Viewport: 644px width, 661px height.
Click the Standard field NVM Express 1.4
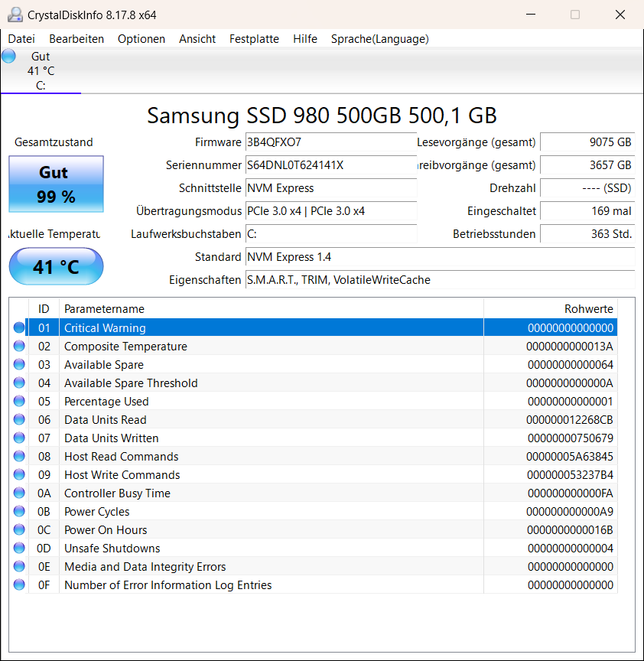pos(440,257)
